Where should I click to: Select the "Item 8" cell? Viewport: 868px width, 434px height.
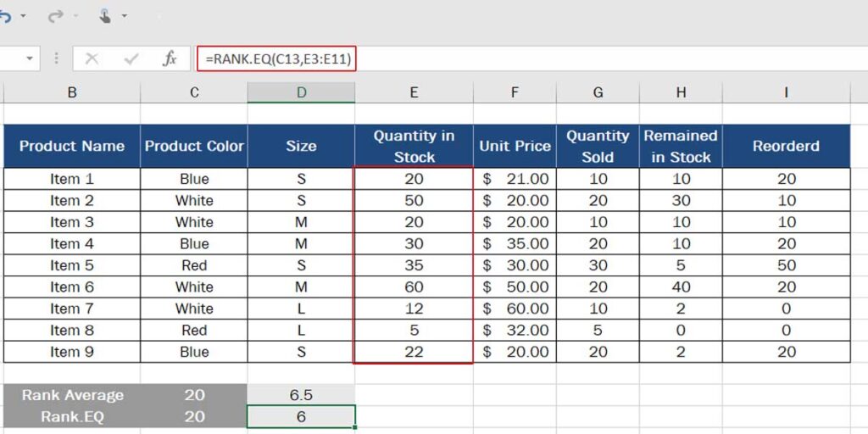click(72, 330)
